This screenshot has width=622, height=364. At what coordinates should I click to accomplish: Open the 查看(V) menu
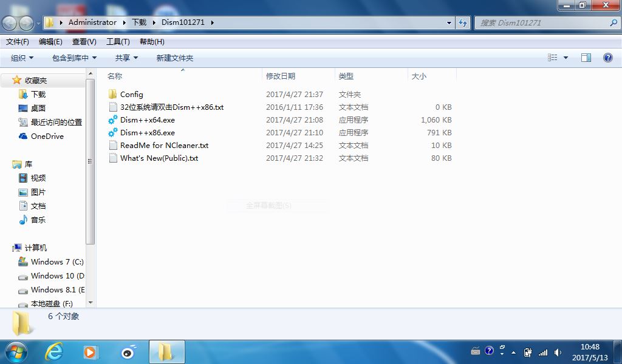(x=84, y=42)
